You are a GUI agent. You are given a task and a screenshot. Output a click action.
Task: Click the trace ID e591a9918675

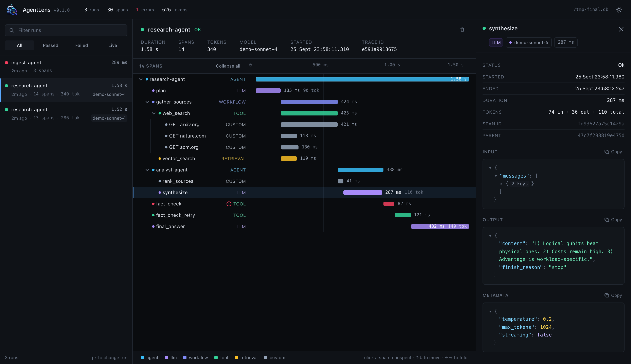(379, 49)
